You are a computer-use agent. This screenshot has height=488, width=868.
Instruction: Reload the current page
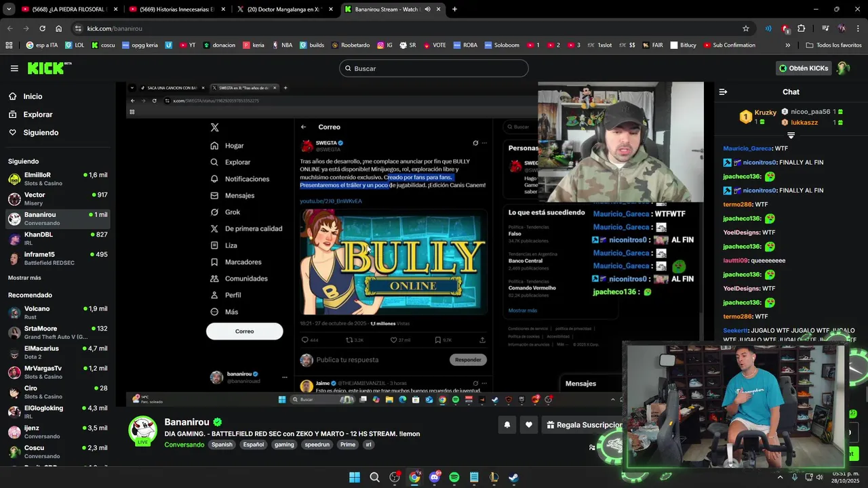pyautogui.click(x=42, y=28)
